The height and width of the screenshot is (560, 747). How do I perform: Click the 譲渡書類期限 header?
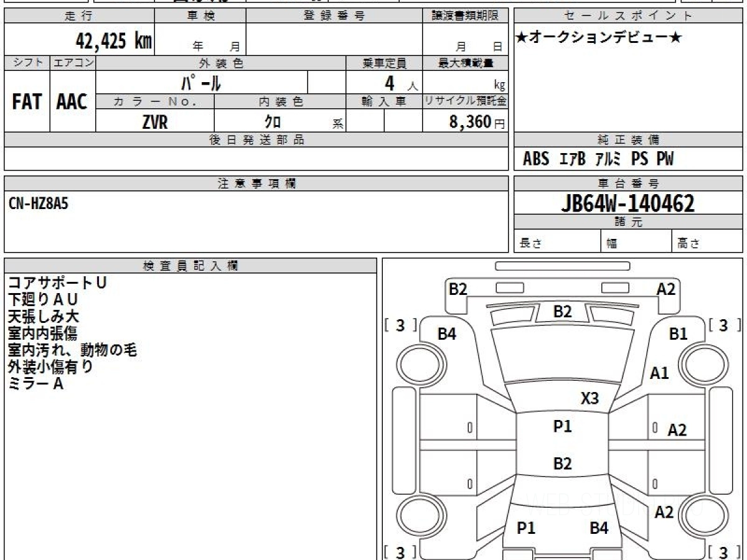465,16
